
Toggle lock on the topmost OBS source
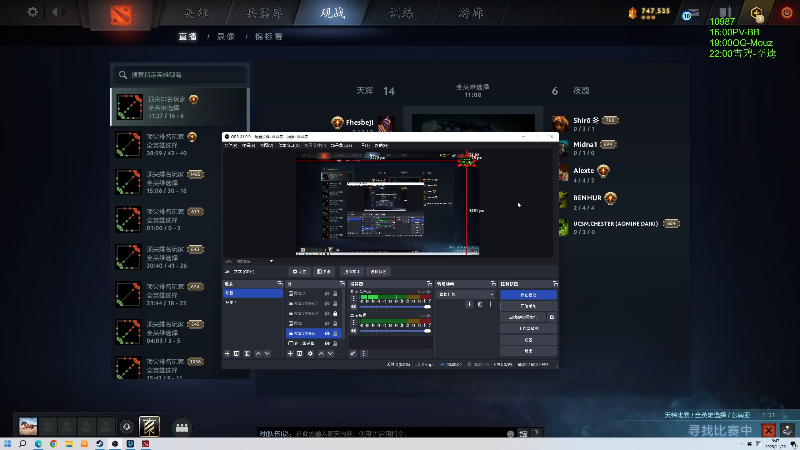point(335,294)
